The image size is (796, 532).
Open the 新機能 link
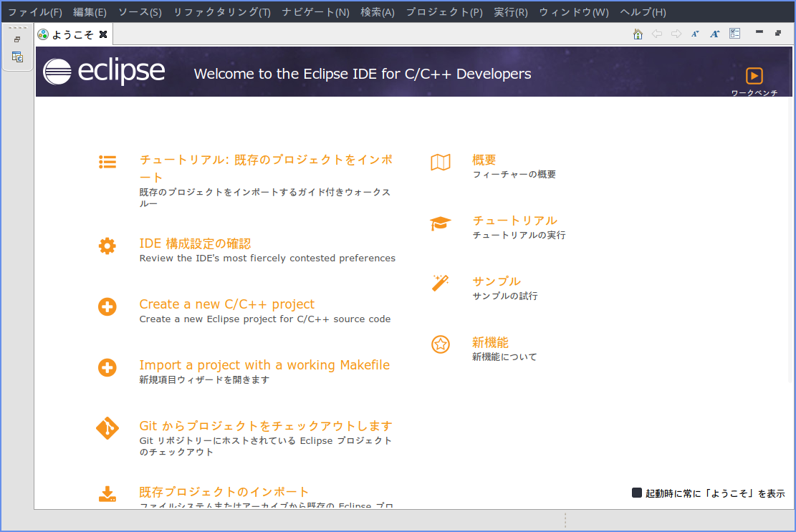click(490, 342)
